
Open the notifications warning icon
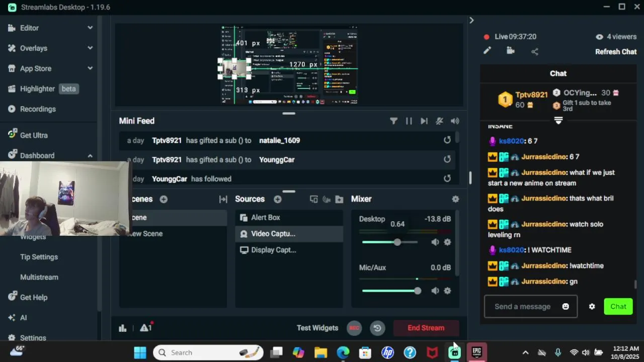pyautogui.click(x=146, y=327)
